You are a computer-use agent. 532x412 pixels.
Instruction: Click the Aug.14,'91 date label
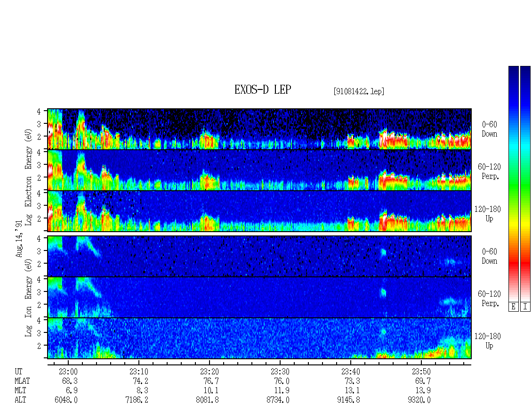pyautogui.click(x=19, y=239)
